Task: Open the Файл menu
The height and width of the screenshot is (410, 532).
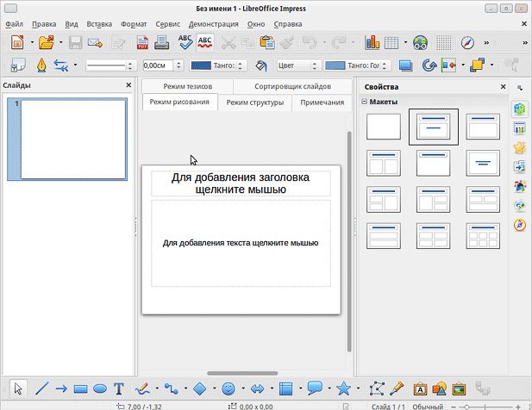Action: pyautogui.click(x=15, y=24)
